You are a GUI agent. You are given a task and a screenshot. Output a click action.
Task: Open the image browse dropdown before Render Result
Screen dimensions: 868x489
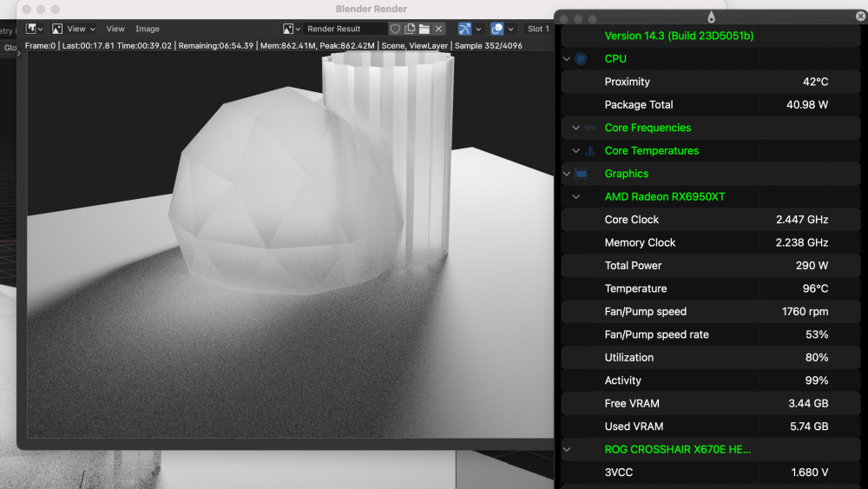[291, 29]
